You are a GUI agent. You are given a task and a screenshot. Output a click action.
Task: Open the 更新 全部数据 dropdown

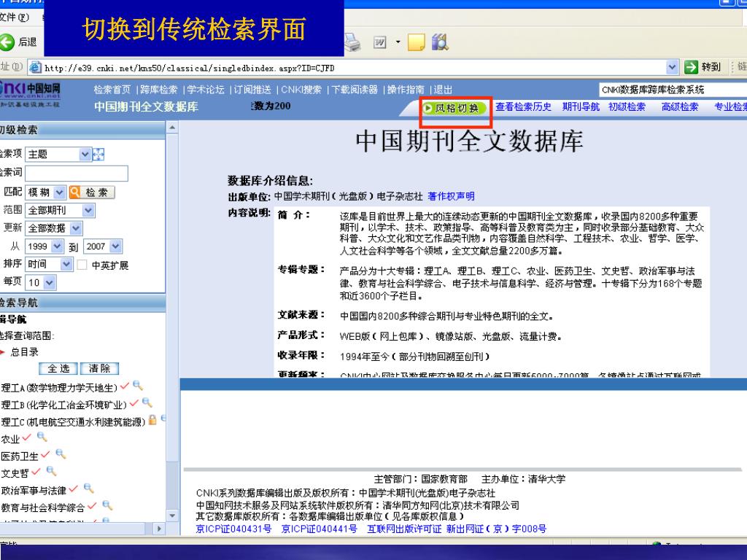click(76, 228)
